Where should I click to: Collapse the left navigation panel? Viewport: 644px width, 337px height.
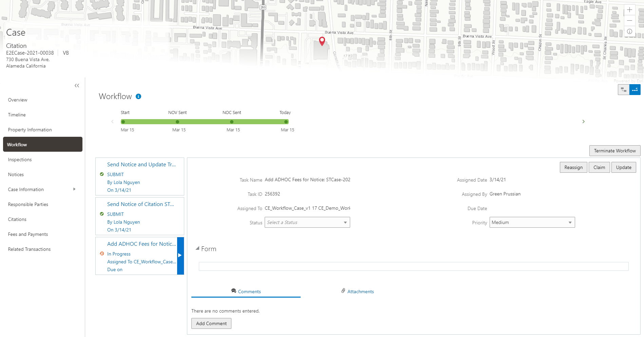click(77, 86)
